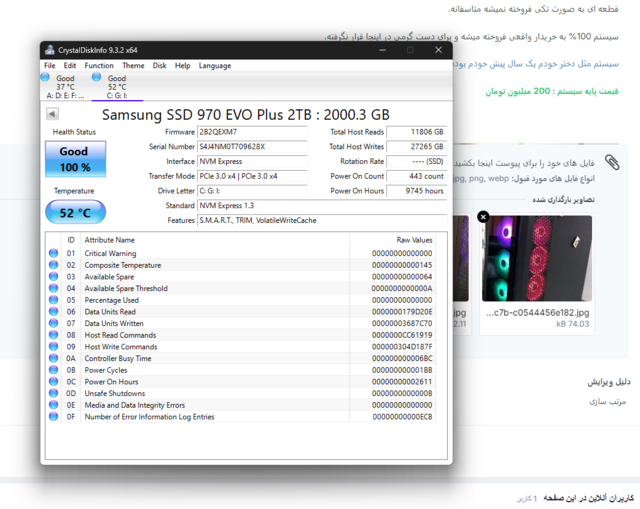Click the status circle beside Number of Error Information Log Entries
The width and height of the screenshot is (640, 509).
click(53, 416)
